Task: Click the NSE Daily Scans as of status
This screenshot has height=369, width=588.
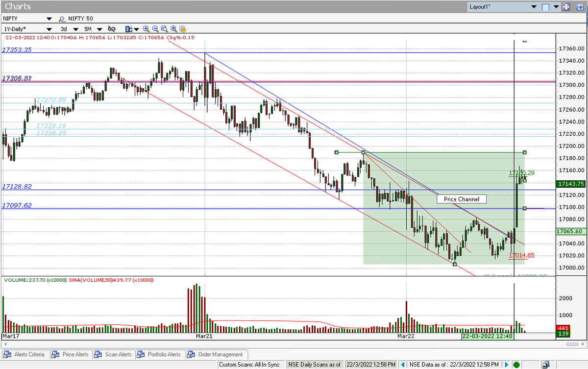Action: pyautogui.click(x=314, y=365)
